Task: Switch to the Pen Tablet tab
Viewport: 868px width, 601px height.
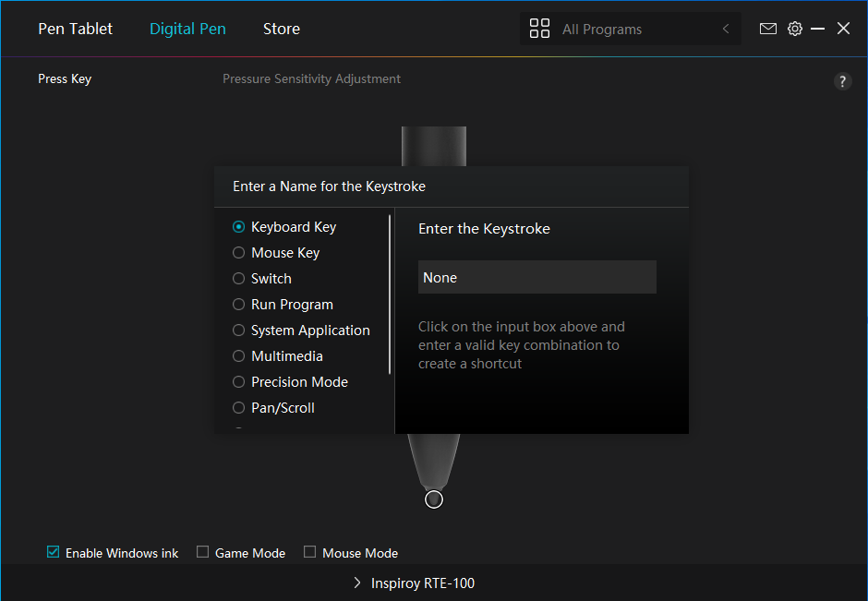Action: coord(75,29)
